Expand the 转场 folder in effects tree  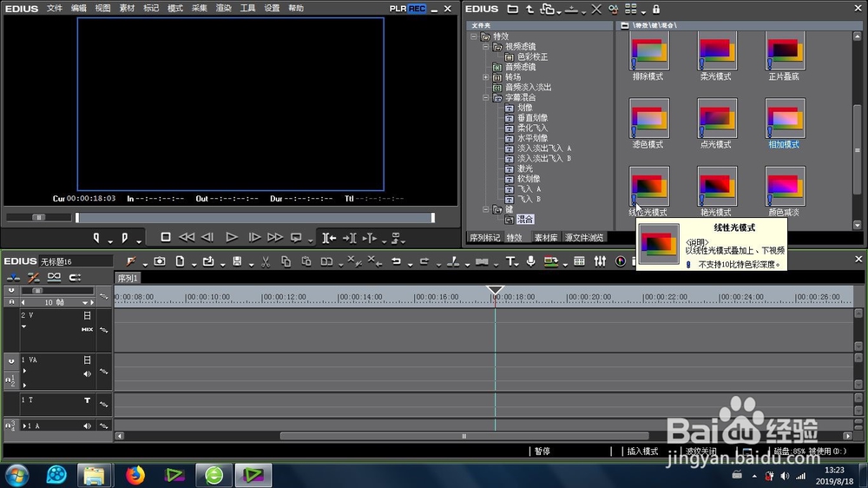pyautogui.click(x=485, y=77)
